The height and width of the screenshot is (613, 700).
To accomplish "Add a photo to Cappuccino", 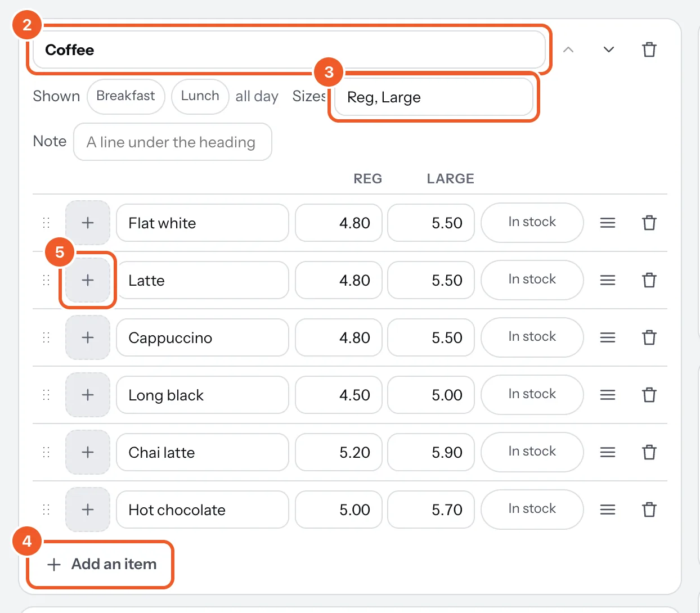I will 88,337.
